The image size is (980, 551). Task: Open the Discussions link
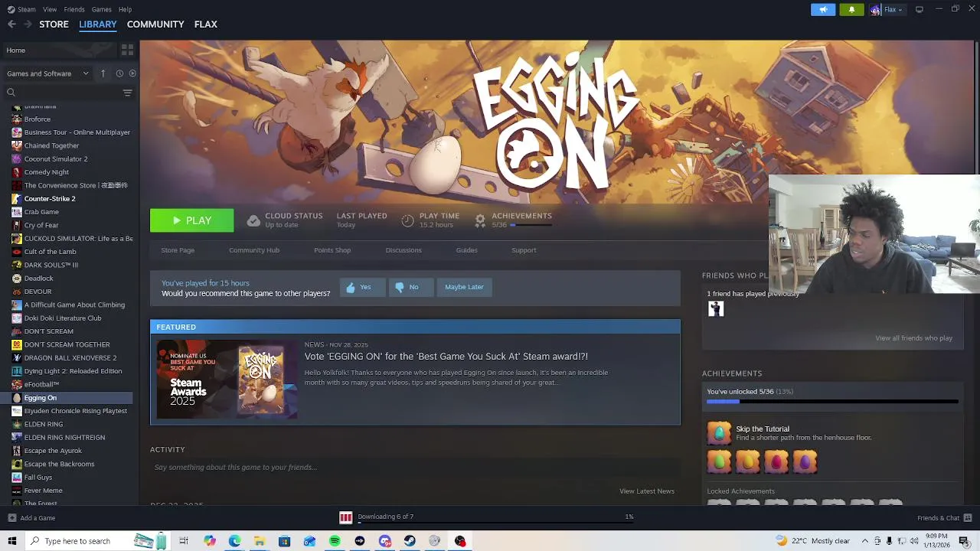point(403,250)
